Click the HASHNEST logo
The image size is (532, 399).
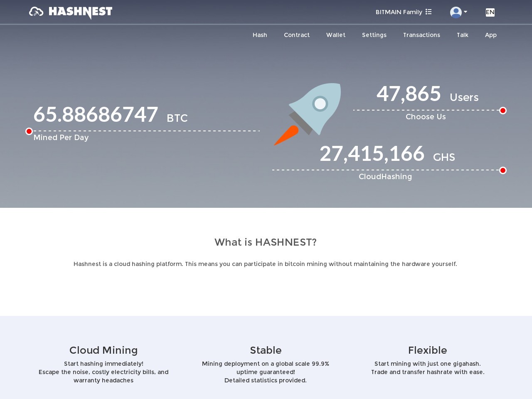[71, 12]
